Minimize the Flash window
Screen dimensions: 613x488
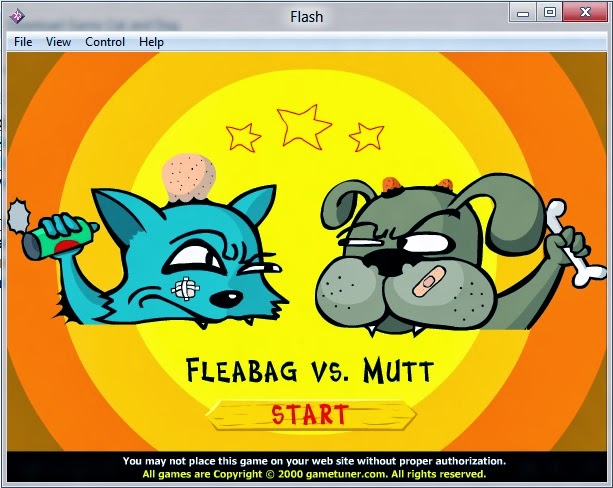pos(523,13)
